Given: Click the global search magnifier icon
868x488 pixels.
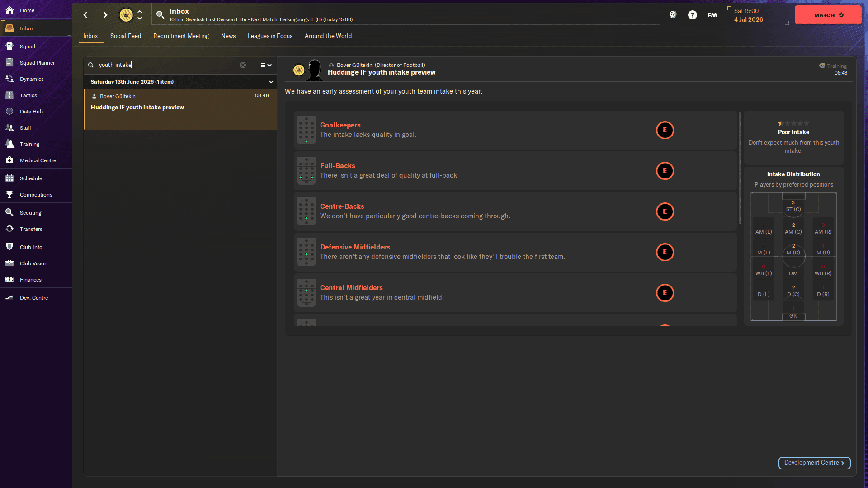Looking at the screenshot, I should 160,15.
